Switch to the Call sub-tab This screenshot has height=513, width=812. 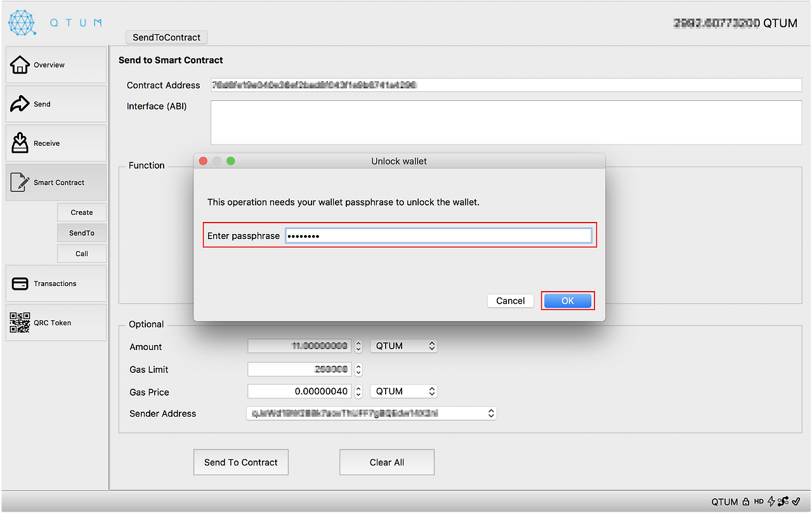(82, 254)
